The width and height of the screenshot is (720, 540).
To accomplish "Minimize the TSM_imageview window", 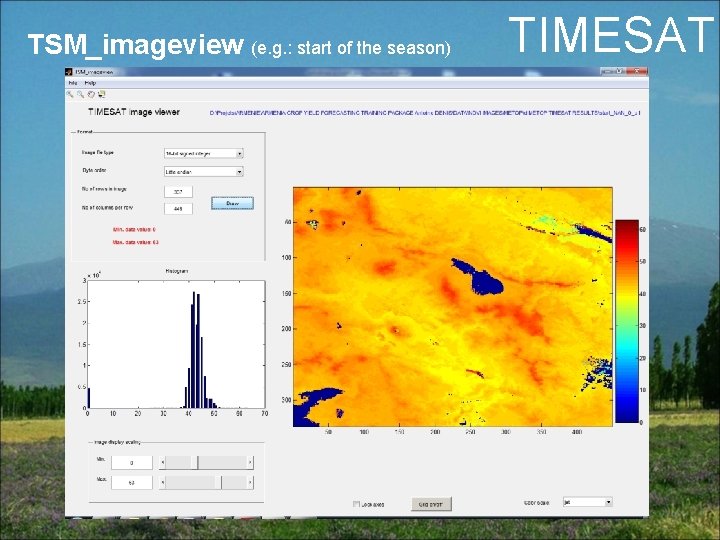I will (x=606, y=72).
